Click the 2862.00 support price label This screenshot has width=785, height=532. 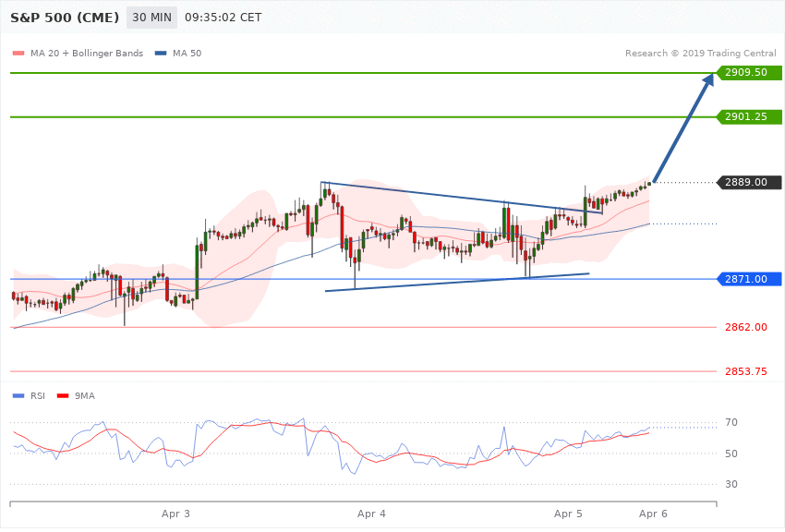point(746,327)
